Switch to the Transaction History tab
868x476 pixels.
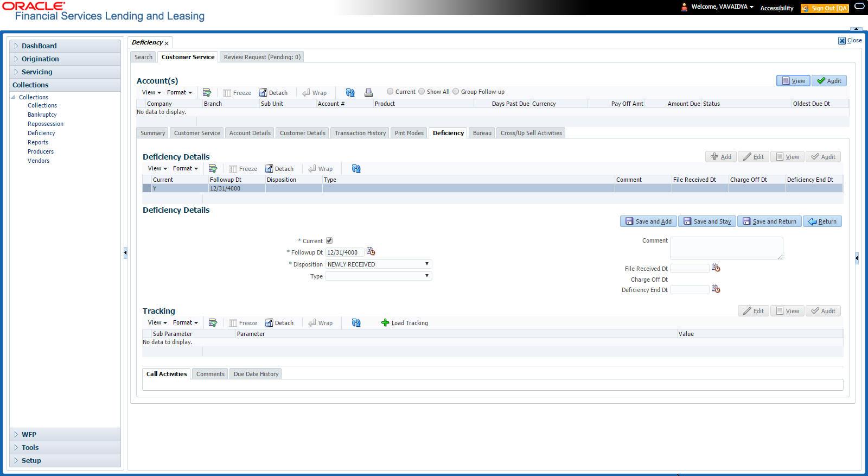(x=360, y=133)
